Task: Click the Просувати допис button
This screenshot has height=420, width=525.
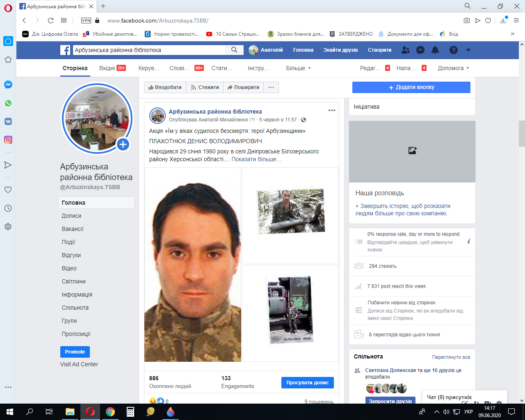Action: pyautogui.click(x=307, y=383)
